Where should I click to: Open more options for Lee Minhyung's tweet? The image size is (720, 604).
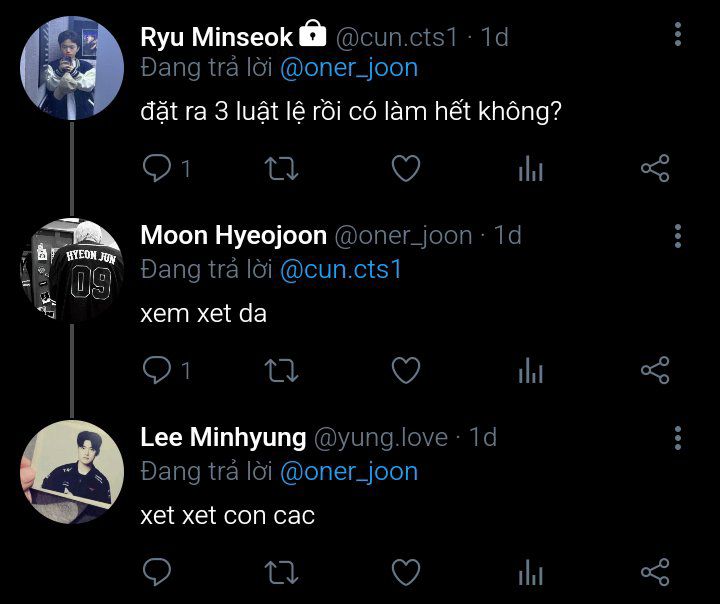point(678,438)
